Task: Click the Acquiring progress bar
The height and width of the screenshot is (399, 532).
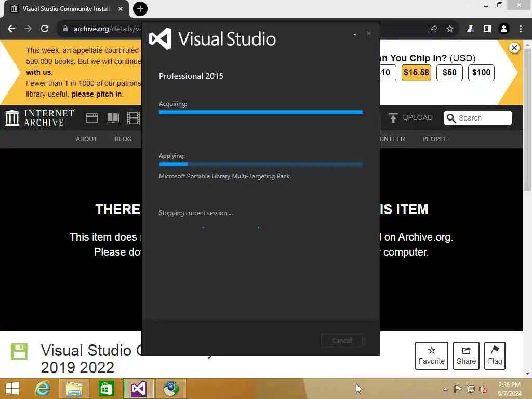Action: [x=261, y=112]
